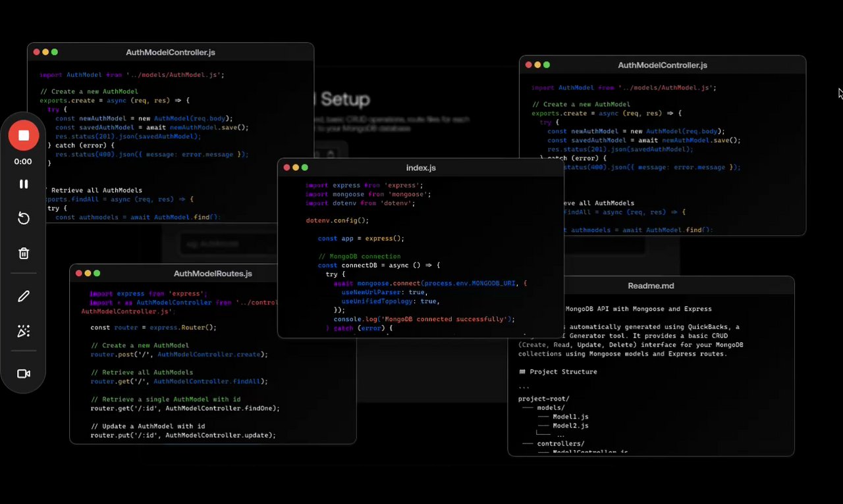Click the AuthModelRoutes.js window title
The image size is (843, 504).
click(213, 274)
